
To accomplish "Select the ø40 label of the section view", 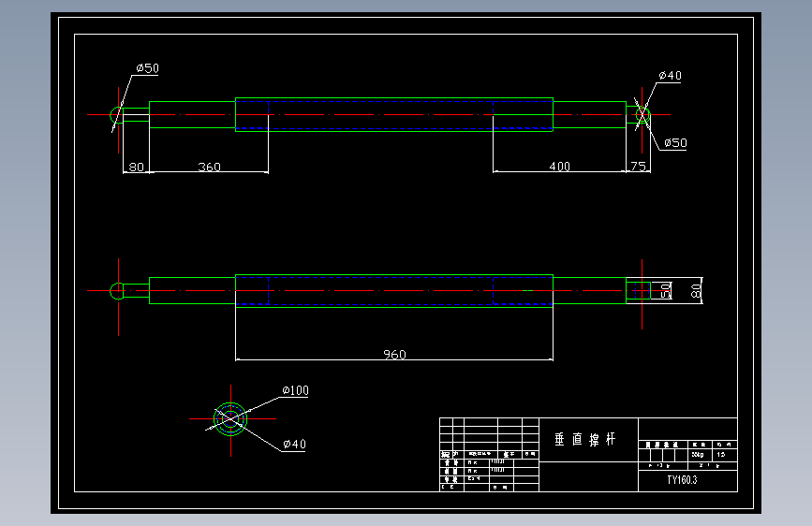I will [x=295, y=445].
